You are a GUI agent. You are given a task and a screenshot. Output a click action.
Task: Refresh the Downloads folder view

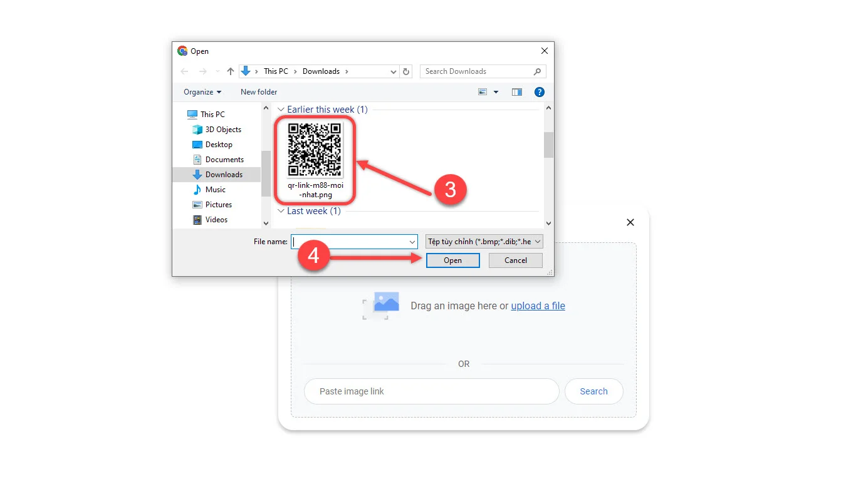pos(406,72)
